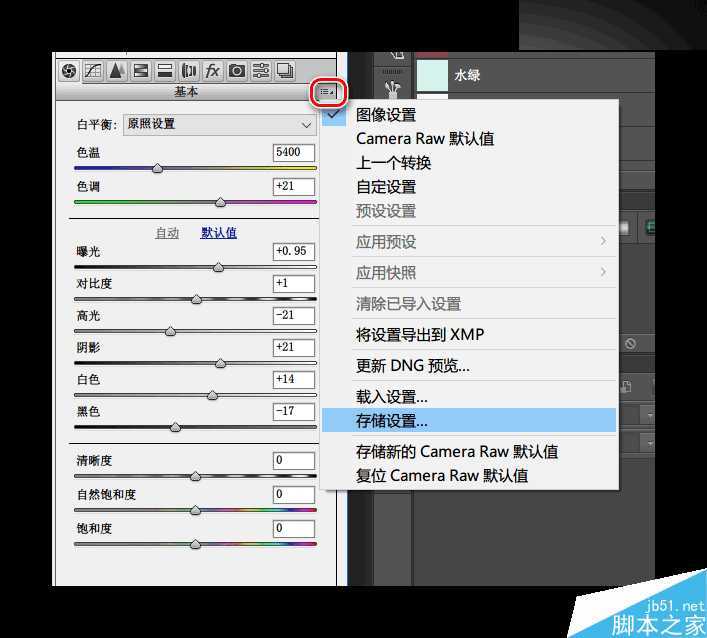Open the HSL/Grayscale tab icon

click(x=141, y=71)
